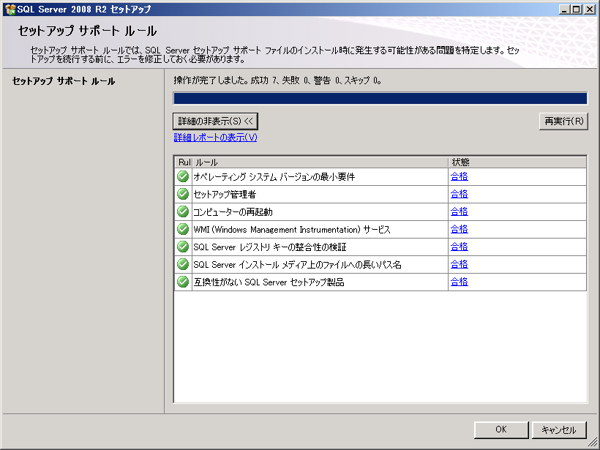The image size is (600, 450).
Task: Confirm with the OK button
Action: click(x=501, y=430)
